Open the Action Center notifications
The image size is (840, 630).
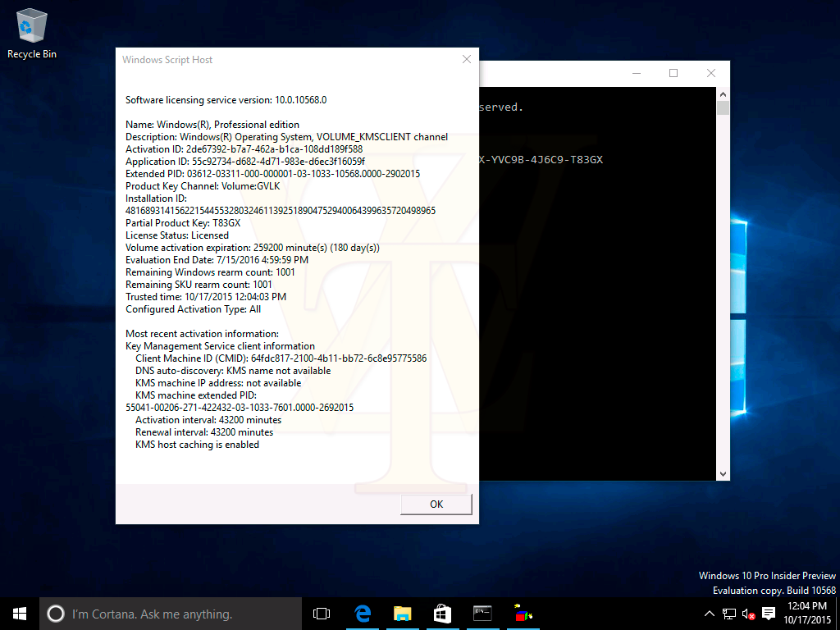769,614
